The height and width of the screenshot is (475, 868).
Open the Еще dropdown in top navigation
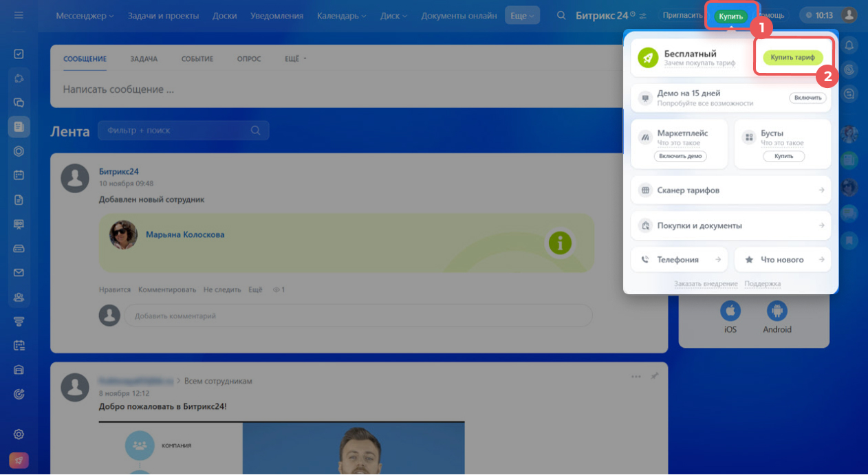[522, 15]
